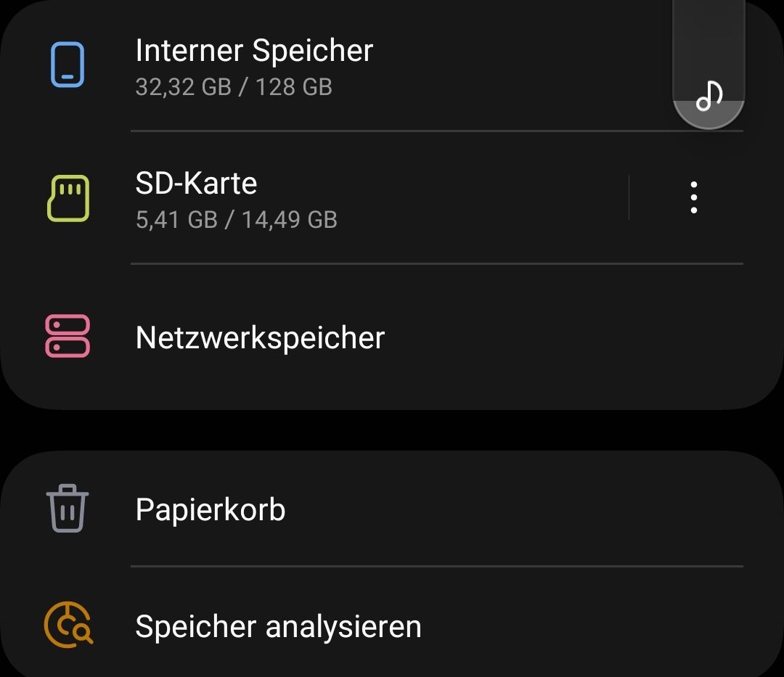Tap the black gap between the two cards
This screenshot has width=784, height=677.
click(392, 430)
